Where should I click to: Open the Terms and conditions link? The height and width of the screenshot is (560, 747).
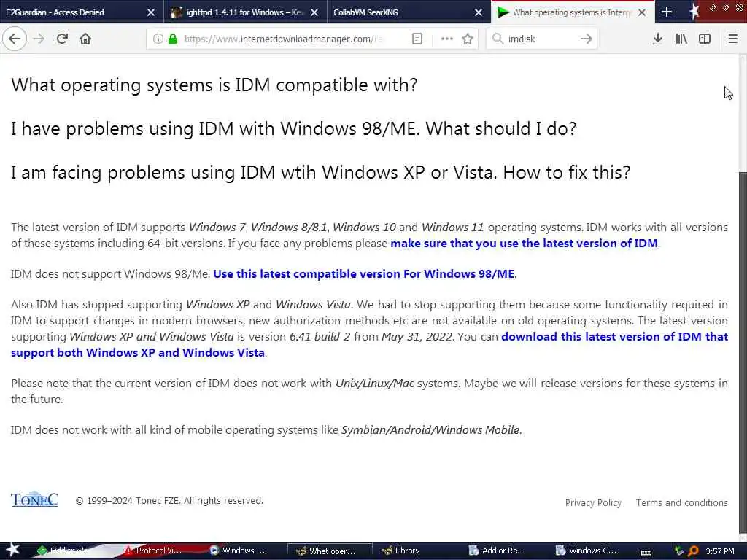[682, 503]
